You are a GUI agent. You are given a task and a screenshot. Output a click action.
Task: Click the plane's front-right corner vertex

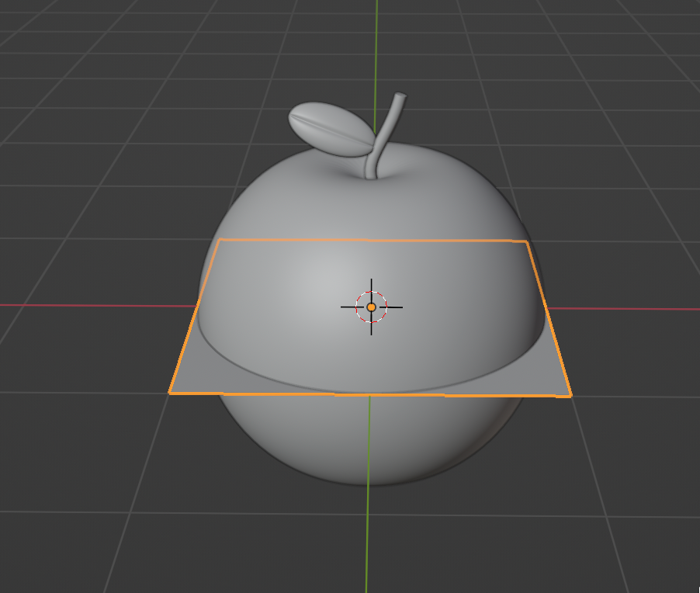pyautogui.click(x=571, y=397)
